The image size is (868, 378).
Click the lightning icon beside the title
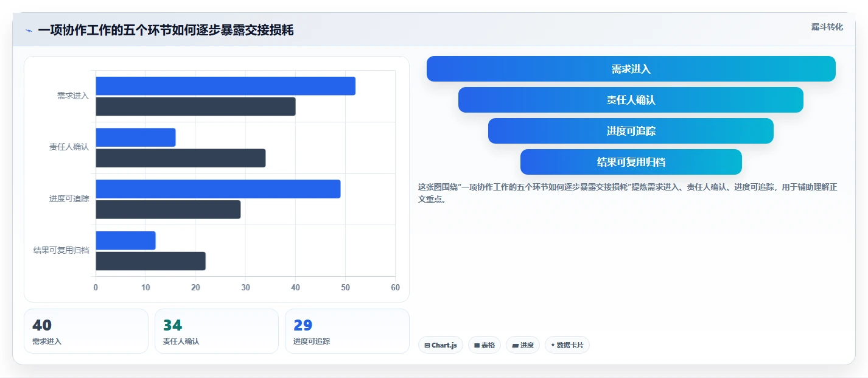(x=29, y=30)
